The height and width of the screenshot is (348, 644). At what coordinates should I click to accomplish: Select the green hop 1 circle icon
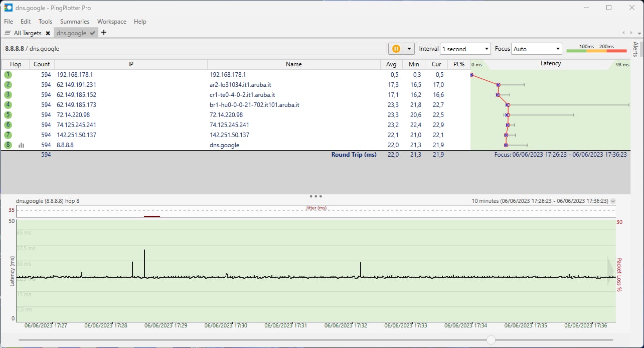click(8, 75)
